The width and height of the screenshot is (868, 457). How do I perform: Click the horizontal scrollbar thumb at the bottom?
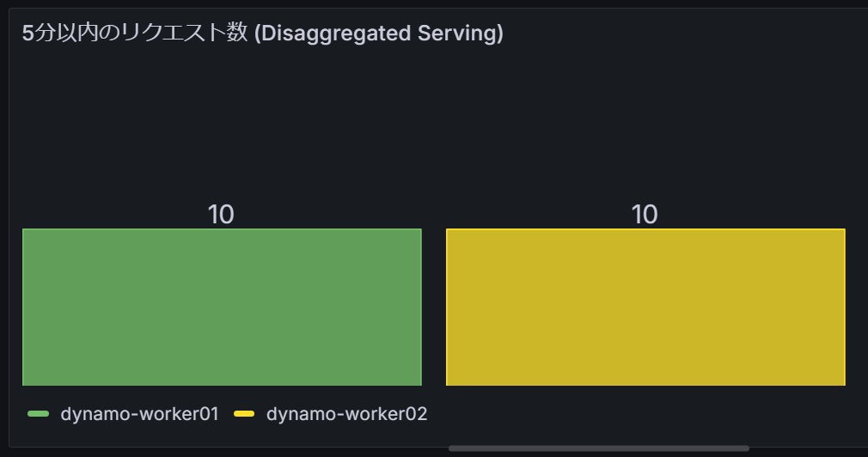(599, 448)
